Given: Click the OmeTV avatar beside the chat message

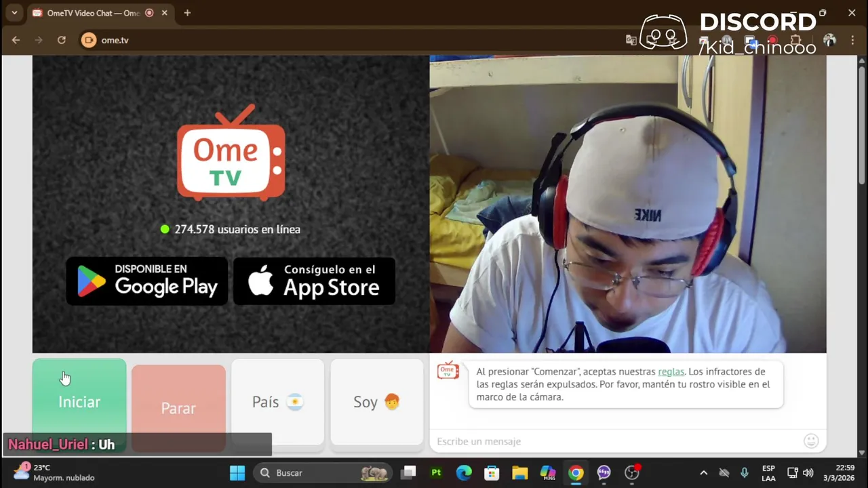Looking at the screenshot, I should point(448,370).
